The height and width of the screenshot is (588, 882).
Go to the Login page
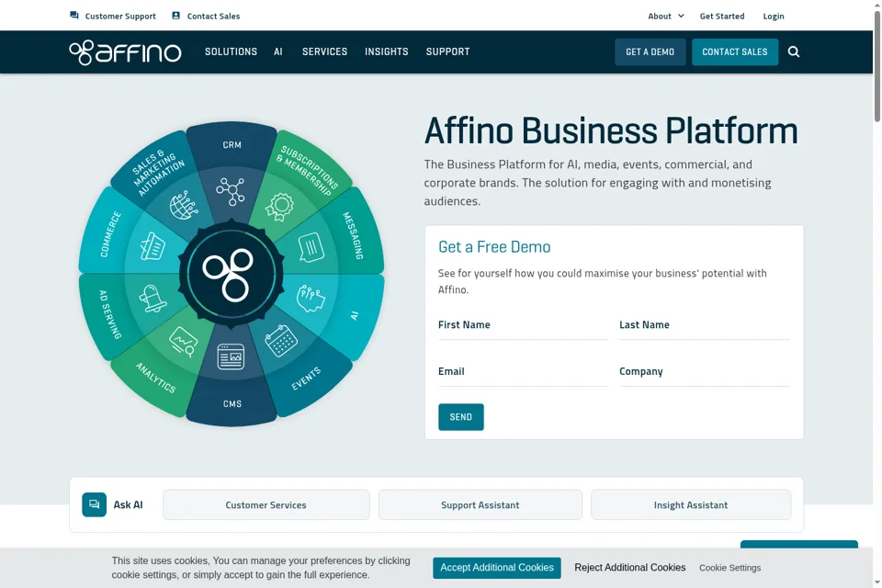click(x=774, y=17)
